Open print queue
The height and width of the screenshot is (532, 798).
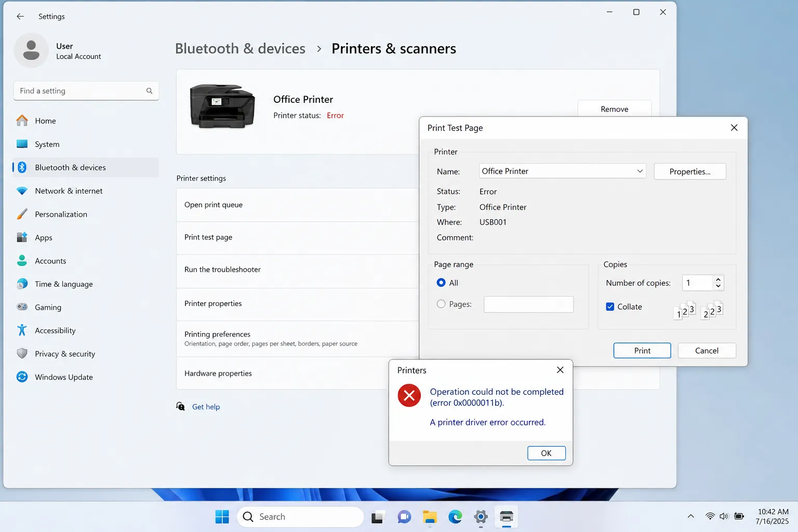(298, 205)
